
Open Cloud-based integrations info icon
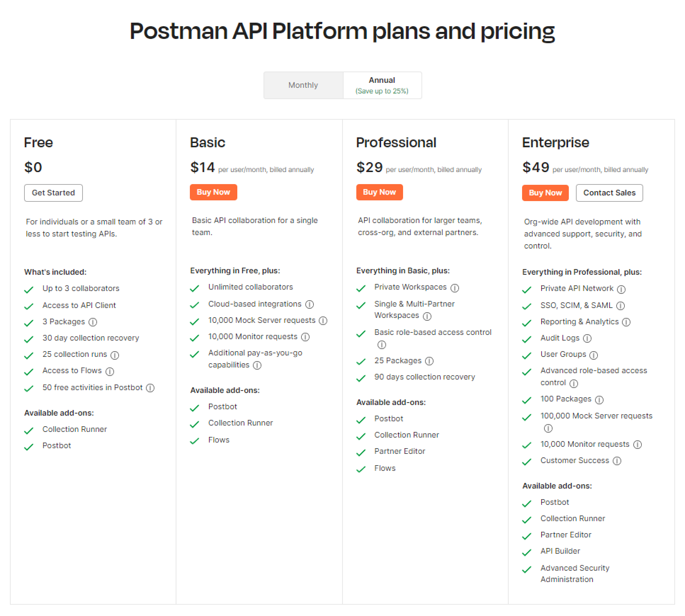coord(310,304)
